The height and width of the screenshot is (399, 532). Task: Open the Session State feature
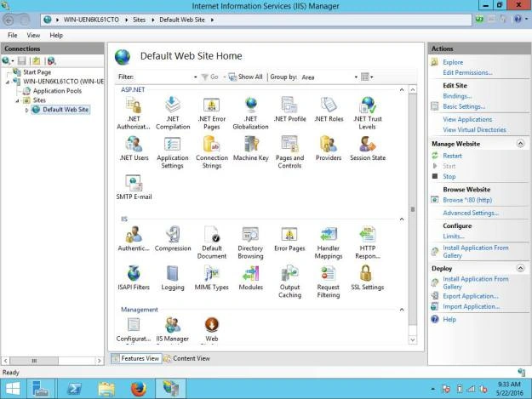point(368,148)
